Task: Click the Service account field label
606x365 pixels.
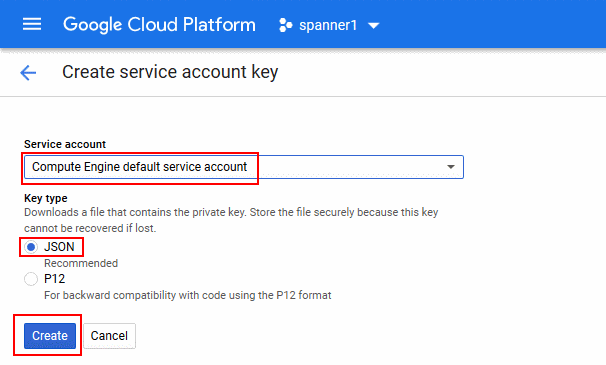Action: (65, 144)
